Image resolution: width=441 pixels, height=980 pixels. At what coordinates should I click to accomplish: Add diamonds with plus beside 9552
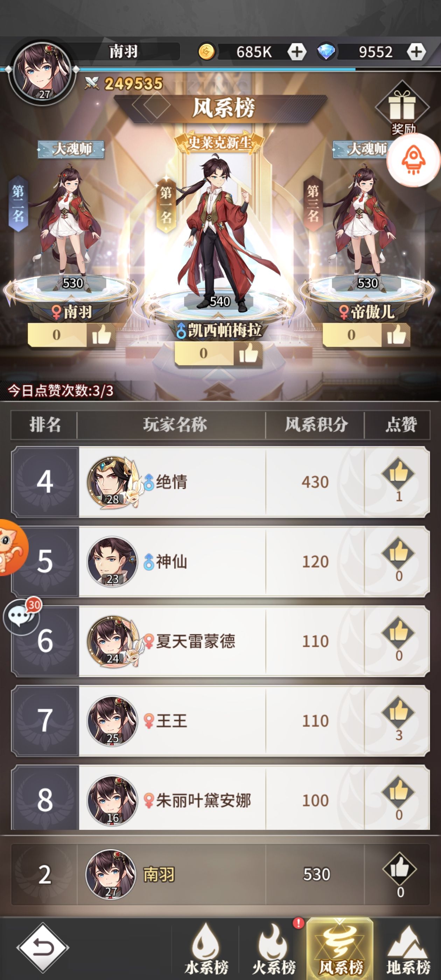[x=416, y=51]
